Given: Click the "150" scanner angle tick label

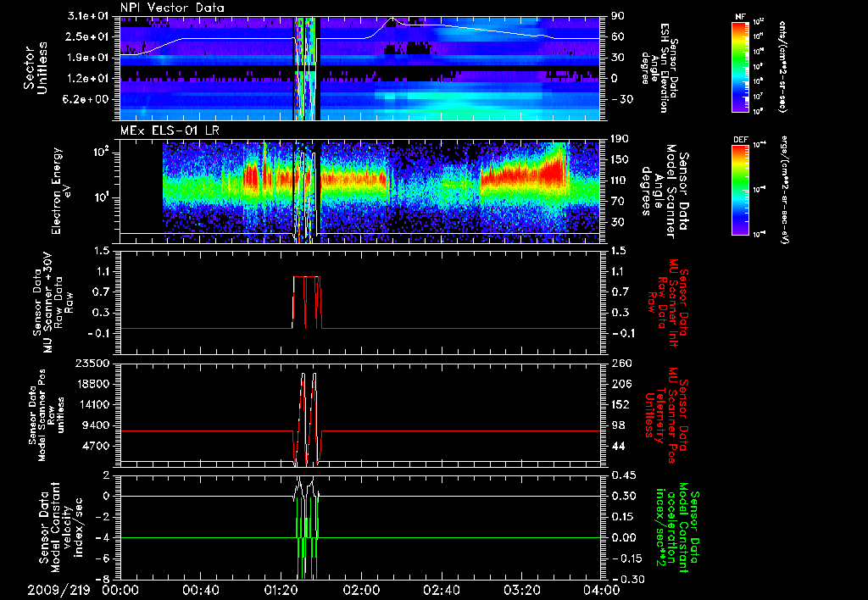Looking at the screenshot, I should click(620, 159).
